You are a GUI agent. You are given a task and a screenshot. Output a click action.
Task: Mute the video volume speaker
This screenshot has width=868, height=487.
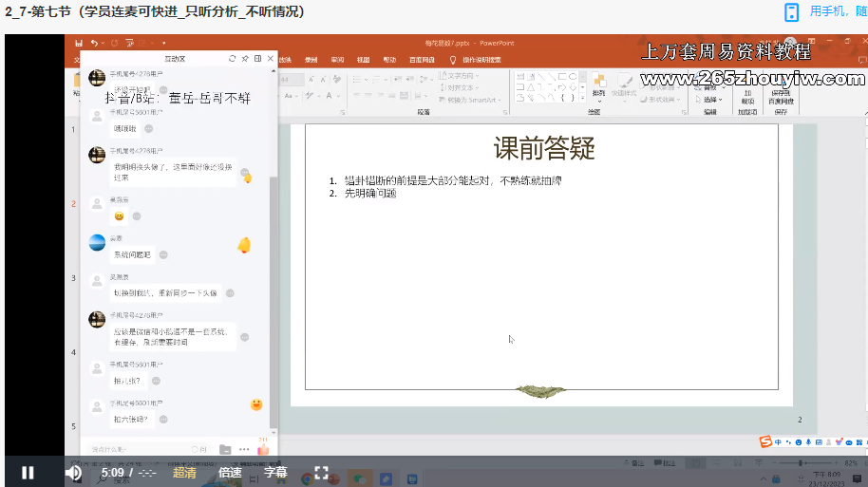click(x=74, y=473)
